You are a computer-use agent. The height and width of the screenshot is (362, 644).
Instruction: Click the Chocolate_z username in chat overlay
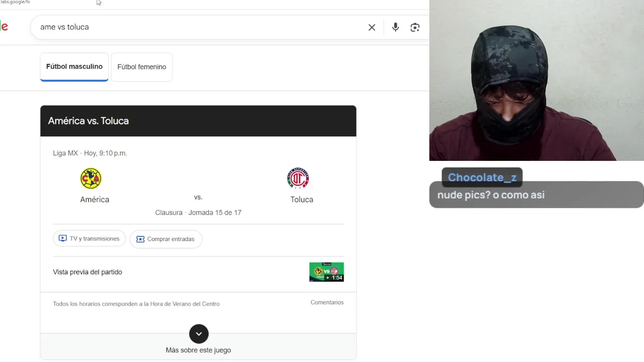[482, 177]
